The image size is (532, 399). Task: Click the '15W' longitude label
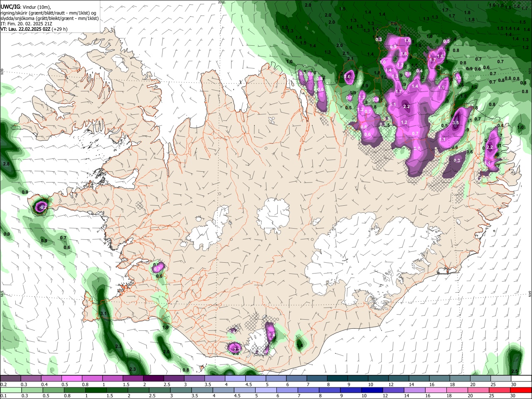(441, 2)
